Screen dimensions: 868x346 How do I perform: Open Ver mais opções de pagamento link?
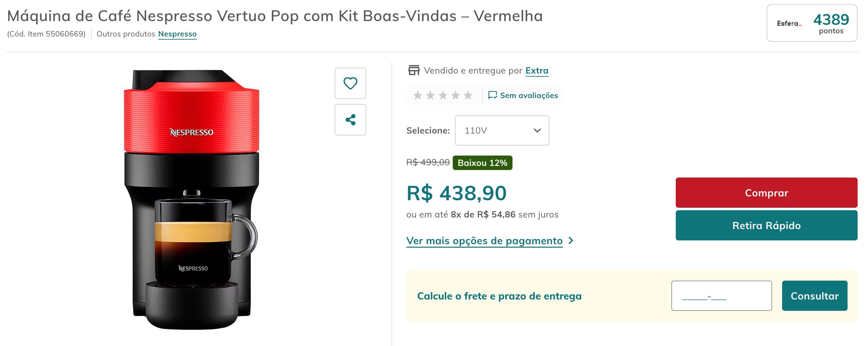(484, 241)
